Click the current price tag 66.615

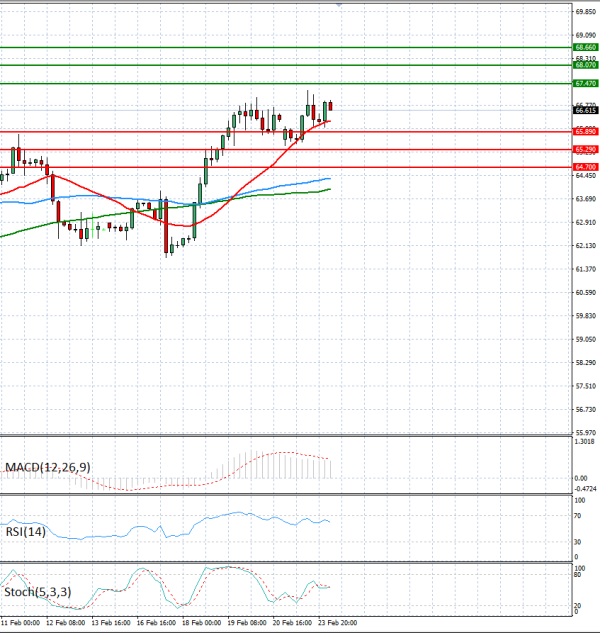tap(585, 111)
